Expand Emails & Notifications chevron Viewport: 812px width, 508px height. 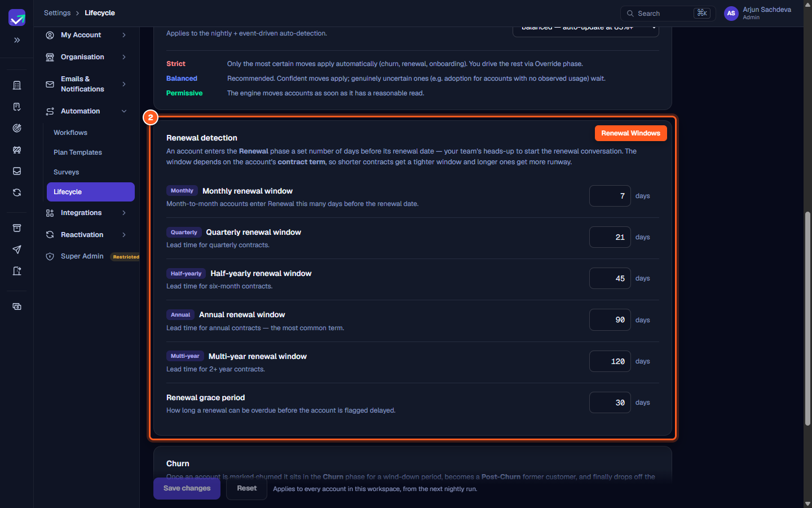[124, 84]
